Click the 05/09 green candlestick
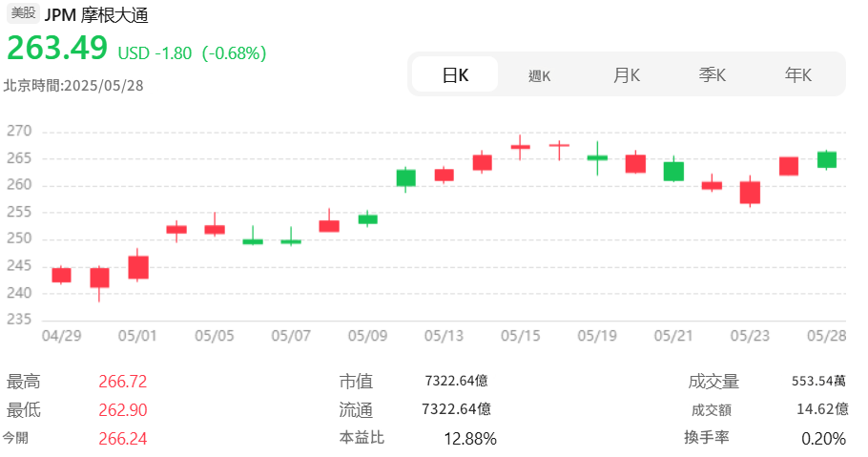 [x=367, y=219]
